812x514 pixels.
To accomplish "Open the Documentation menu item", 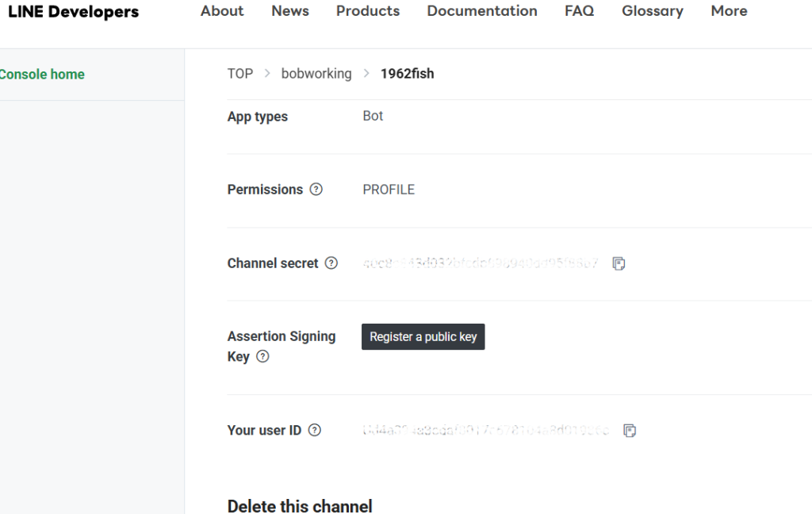I will coord(482,11).
